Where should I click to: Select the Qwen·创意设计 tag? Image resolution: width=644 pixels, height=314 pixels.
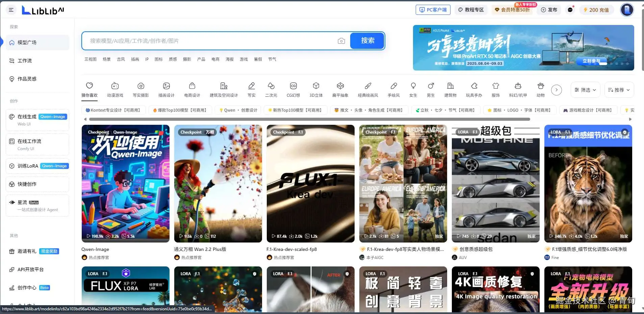coord(238,110)
